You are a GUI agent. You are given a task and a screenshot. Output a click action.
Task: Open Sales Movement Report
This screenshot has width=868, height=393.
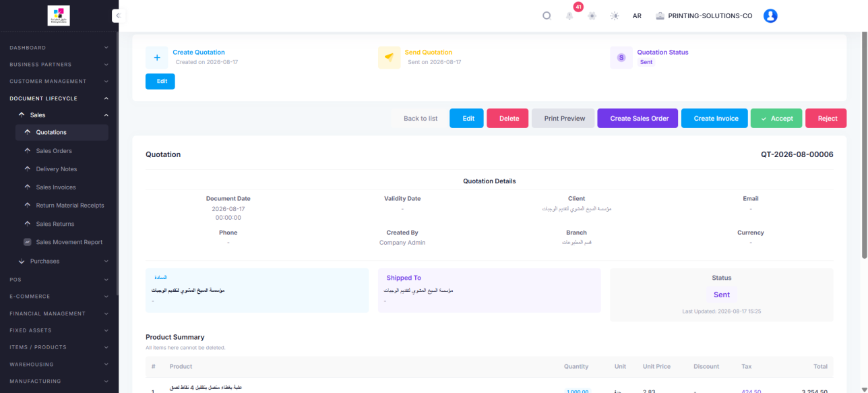coord(61,242)
